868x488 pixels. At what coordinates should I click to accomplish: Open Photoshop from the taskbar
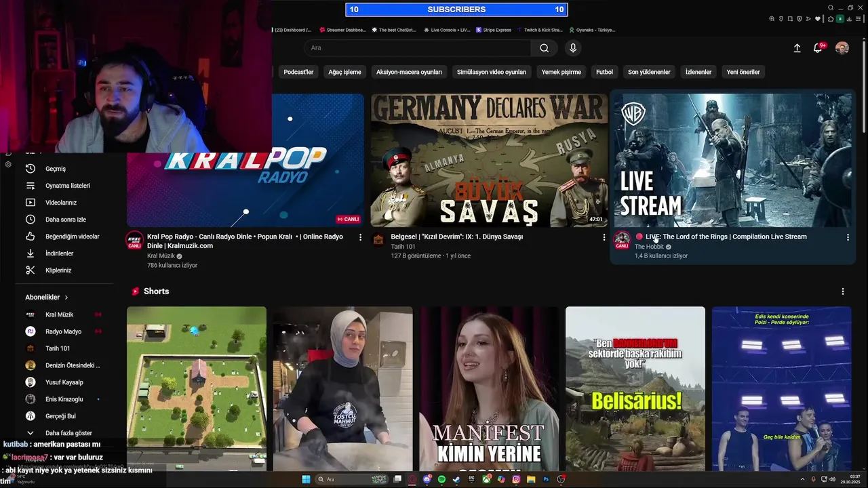pyautogui.click(x=546, y=479)
